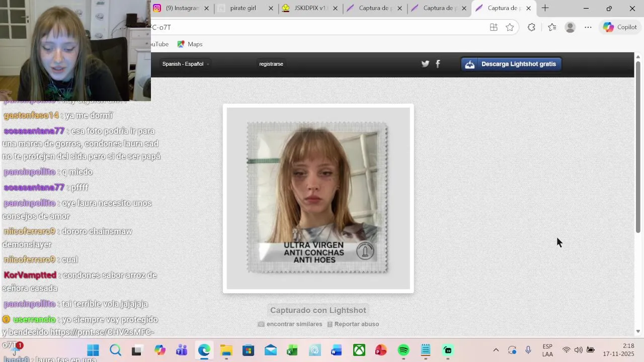
Task: Close the pirate girl tab
Action: pyautogui.click(x=271, y=8)
